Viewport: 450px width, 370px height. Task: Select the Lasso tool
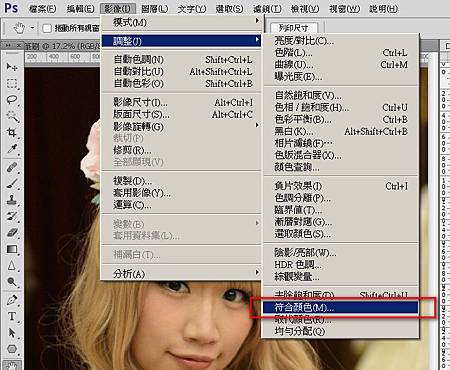pyautogui.click(x=12, y=100)
